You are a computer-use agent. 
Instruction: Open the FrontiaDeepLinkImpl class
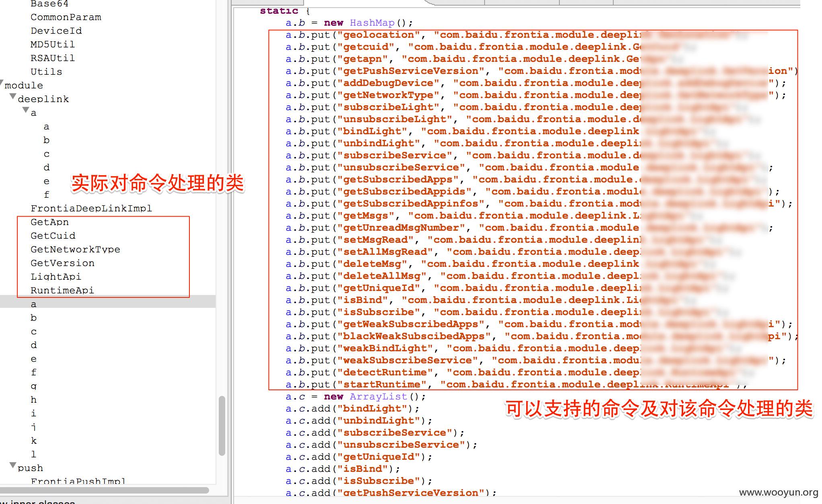pyautogui.click(x=91, y=209)
